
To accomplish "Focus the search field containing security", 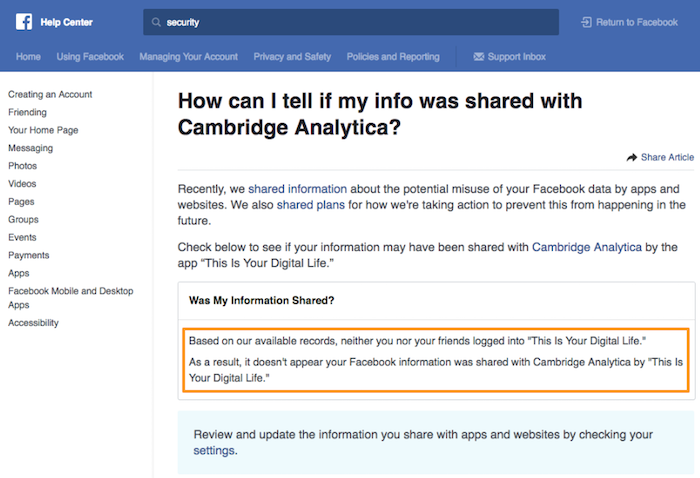I will 351,22.
